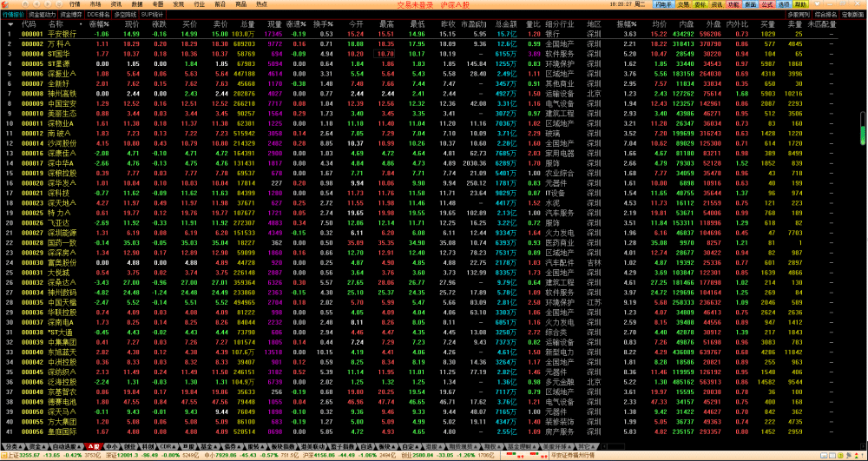Switch to the 资金驱动力 tab
868x461 pixels.
[42, 14]
